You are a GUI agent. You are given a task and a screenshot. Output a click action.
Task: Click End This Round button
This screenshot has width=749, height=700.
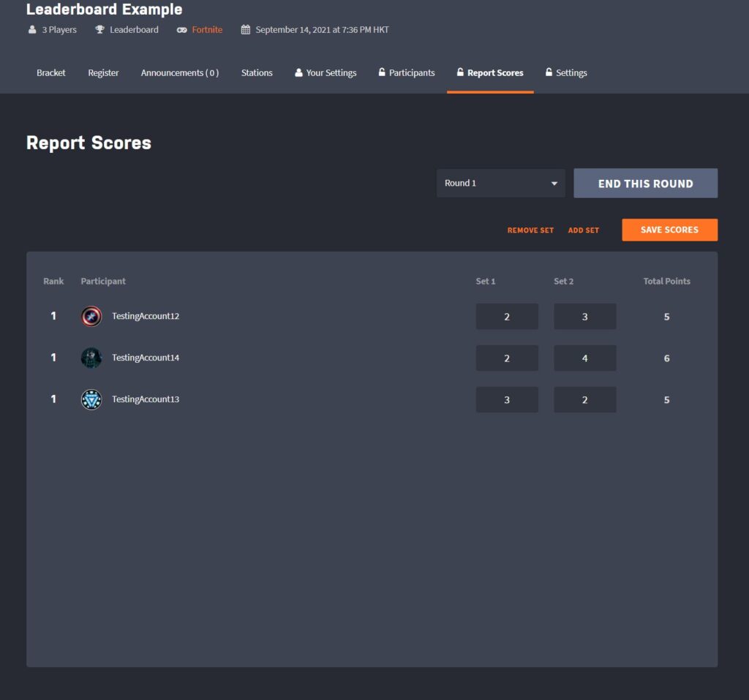645,183
